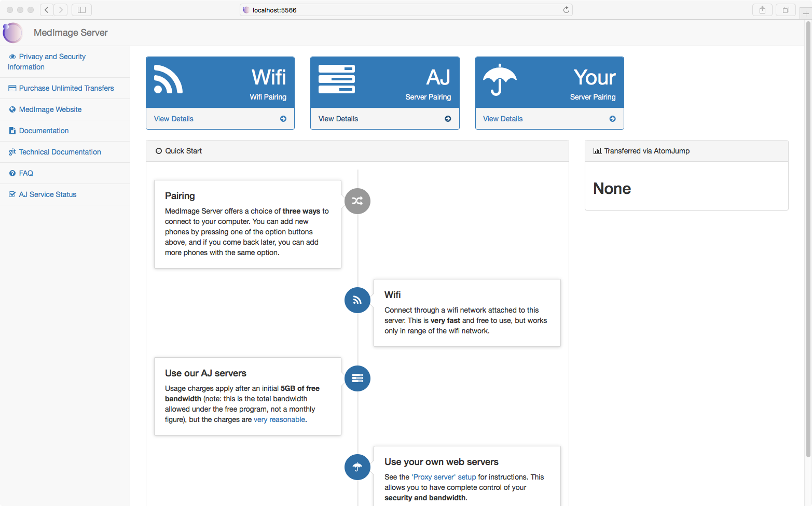Click the large 'Wifi' title in blue card
Screen dimensions: 812x506
269,77
